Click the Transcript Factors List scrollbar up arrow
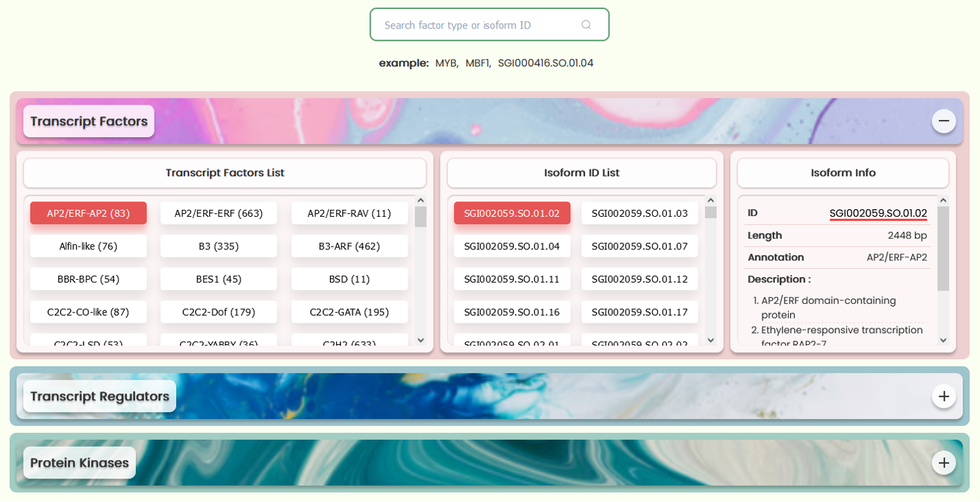Image resolution: width=980 pixels, height=502 pixels. pos(421,201)
